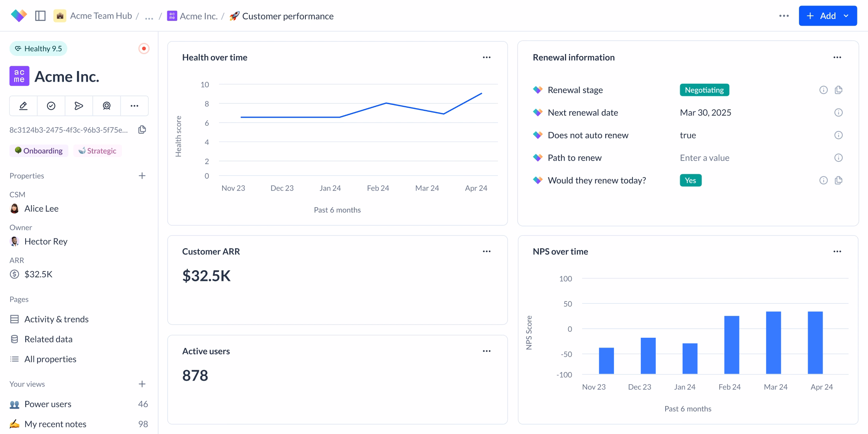Navigate to Acme Team Hub breadcrumb
Viewport: 868px width, 434px height.
click(x=101, y=15)
